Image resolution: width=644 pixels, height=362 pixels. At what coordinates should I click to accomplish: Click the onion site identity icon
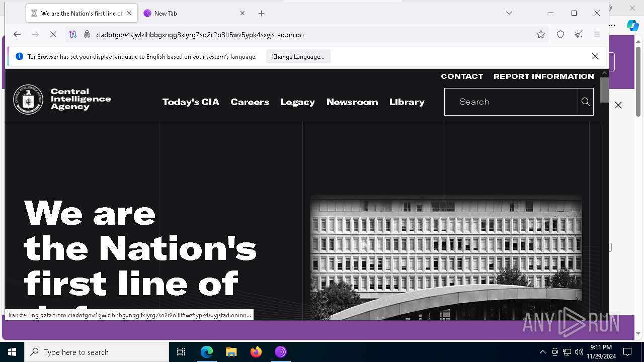pos(87,34)
